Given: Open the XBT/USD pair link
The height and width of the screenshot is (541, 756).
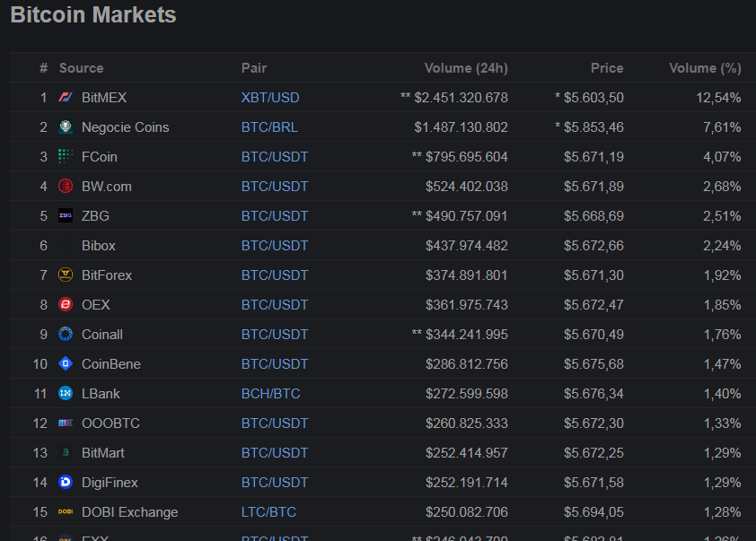Looking at the screenshot, I should (270, 97).
